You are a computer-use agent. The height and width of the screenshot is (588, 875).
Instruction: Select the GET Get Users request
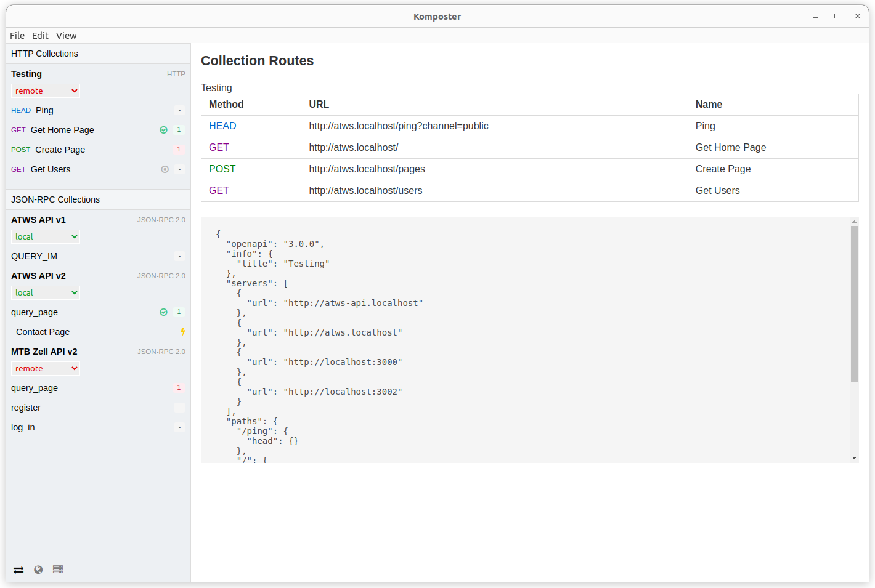(x=99, y=169)
